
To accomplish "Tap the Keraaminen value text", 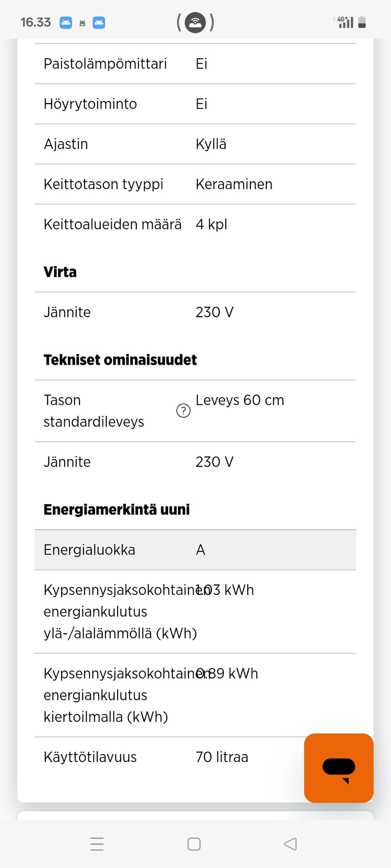I will click(x=234, y=184).
